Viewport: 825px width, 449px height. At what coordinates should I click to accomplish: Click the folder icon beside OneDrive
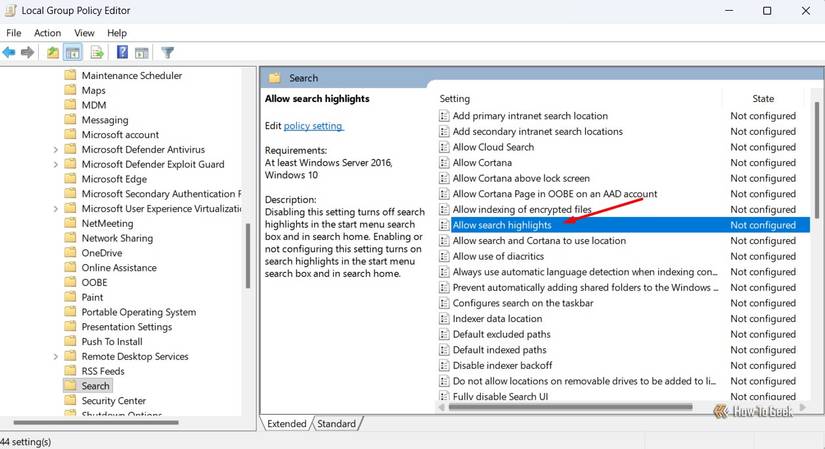[70, 253]
